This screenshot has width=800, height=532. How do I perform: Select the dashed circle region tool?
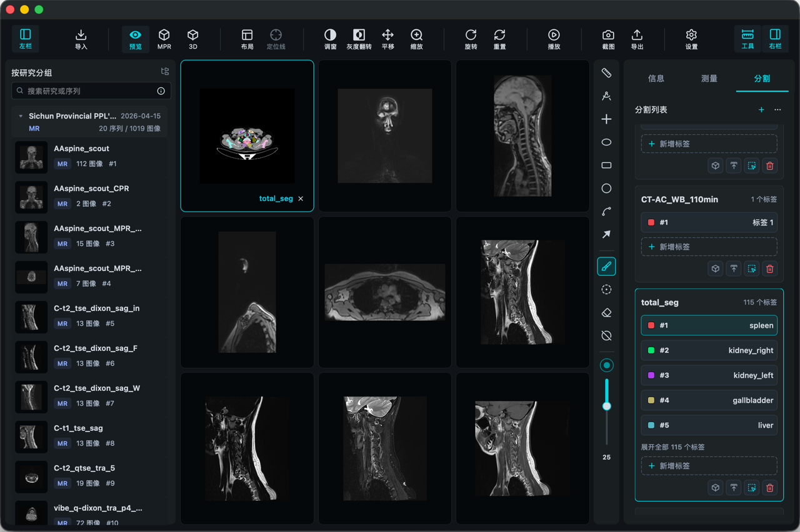(x=606, y=290)
